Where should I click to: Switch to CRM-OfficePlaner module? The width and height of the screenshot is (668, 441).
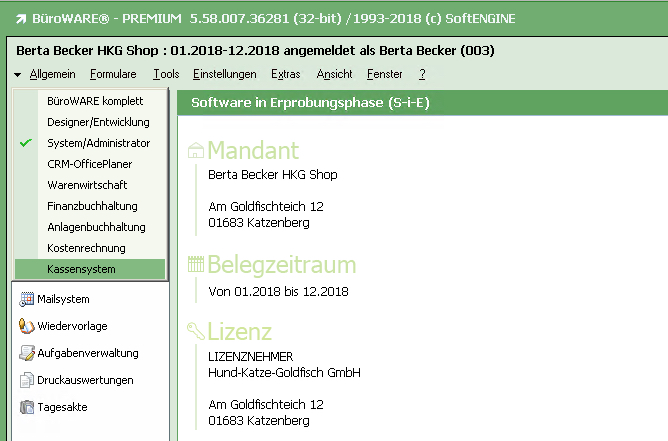tap(89, 164)
